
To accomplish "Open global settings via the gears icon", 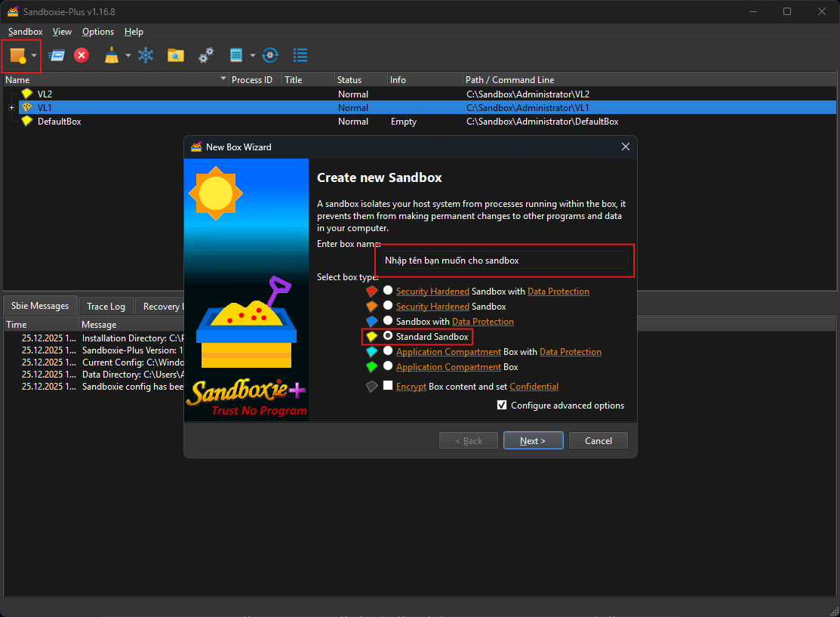I will point(206,55).
